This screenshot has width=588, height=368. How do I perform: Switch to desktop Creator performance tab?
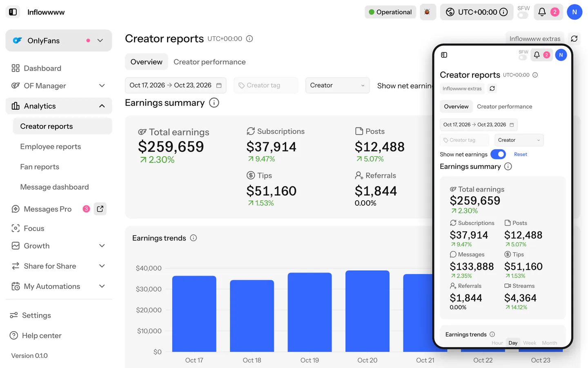coord(209,62)
